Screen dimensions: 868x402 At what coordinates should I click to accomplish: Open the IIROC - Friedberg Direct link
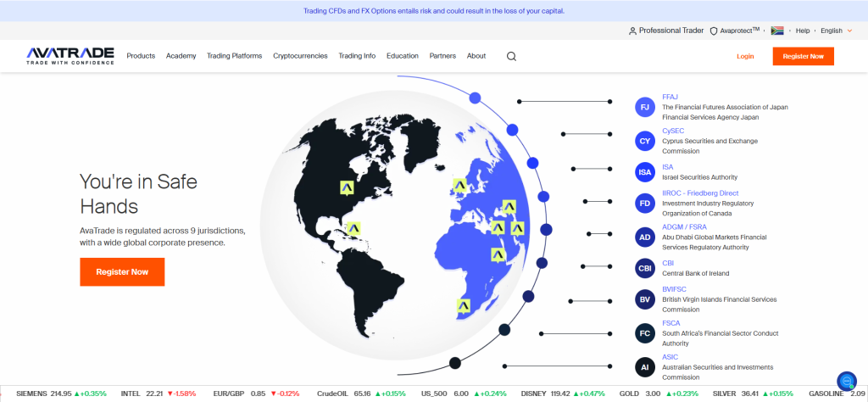tap(700, 193)
